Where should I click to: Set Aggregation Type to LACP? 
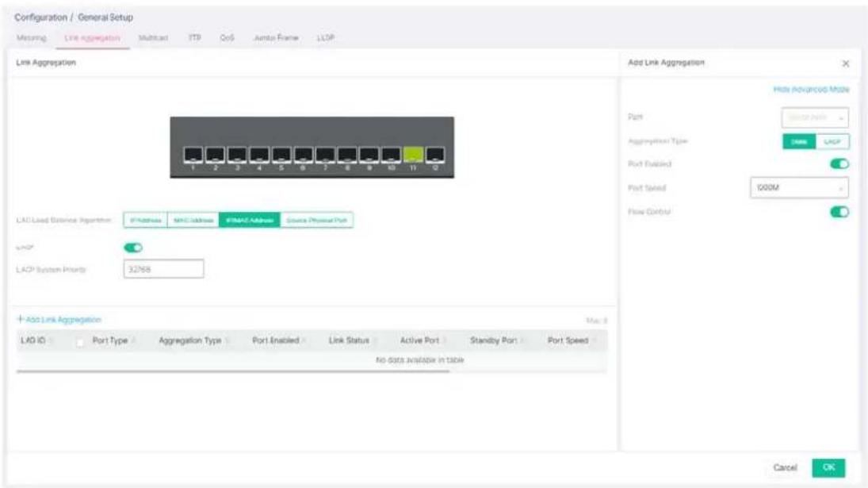[832, 142]
